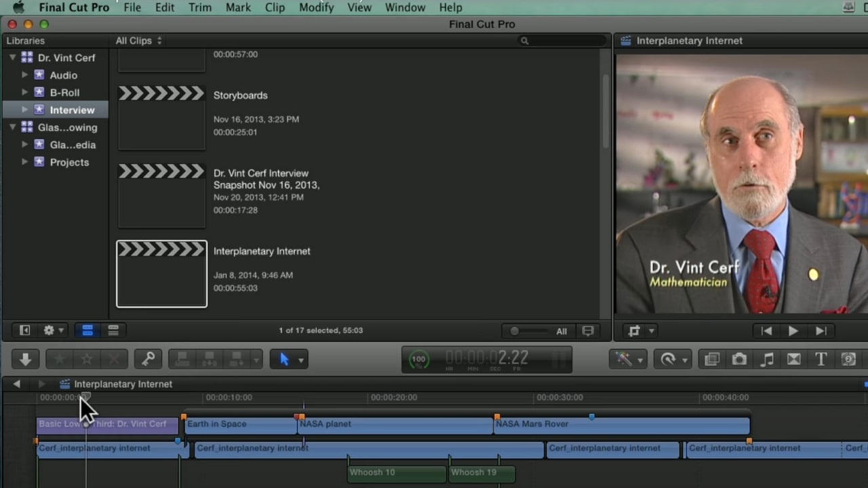Open the File menu
Screen dimensions: 868x488
coord(132,7)
